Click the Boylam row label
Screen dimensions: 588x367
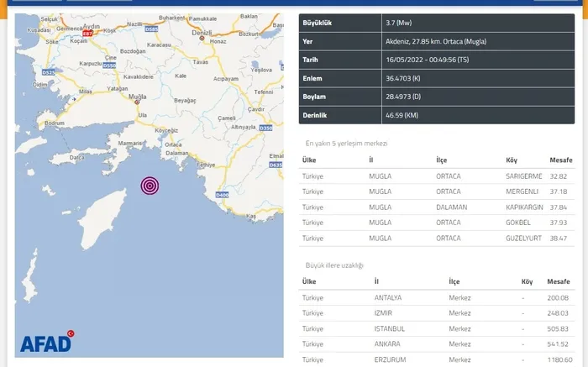coord(314,97)
